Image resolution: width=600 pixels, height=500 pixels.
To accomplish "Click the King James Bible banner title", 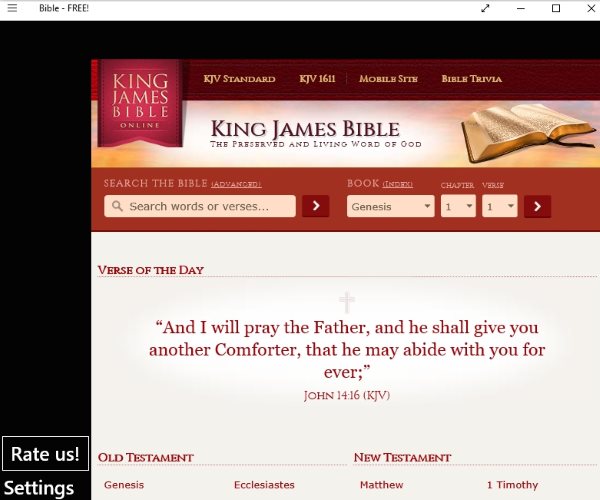I will (x=305, y=129).
